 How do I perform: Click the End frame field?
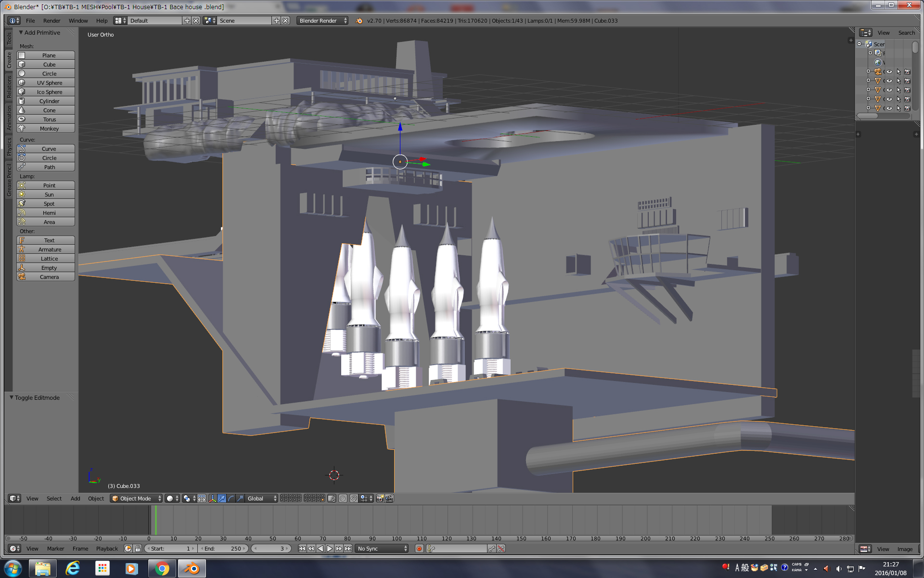223,549
